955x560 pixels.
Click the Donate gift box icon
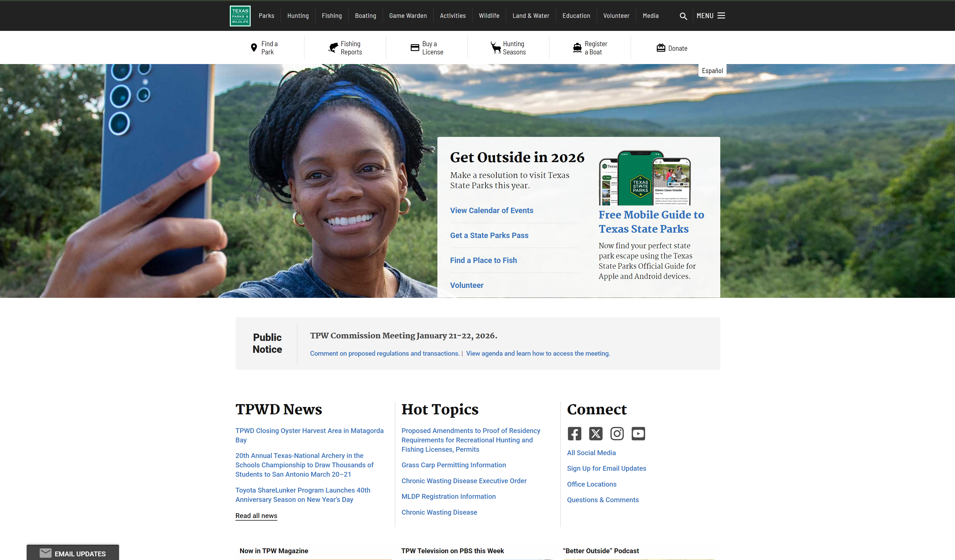(660, 48)
